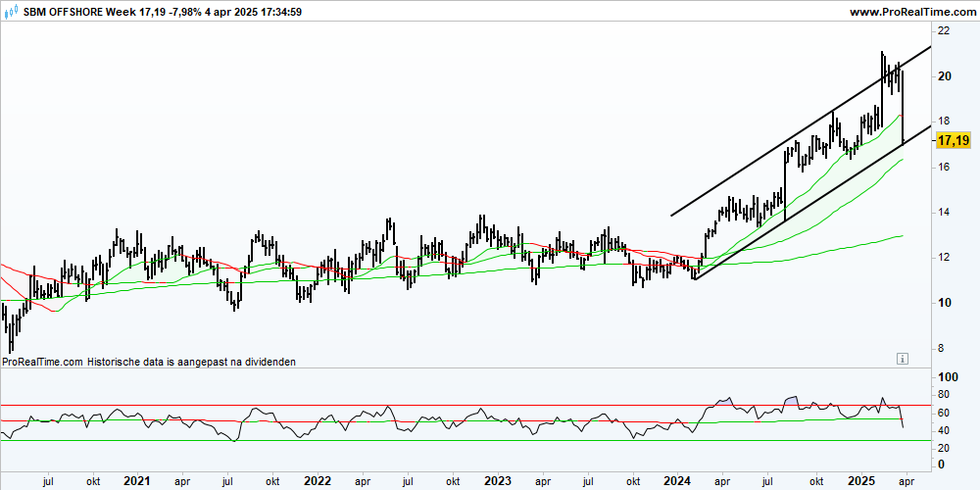Select the 2023 year label on time axis
The height and width of the screenshot is (490, 980).
pyautogui.click(x=498, y=481)
